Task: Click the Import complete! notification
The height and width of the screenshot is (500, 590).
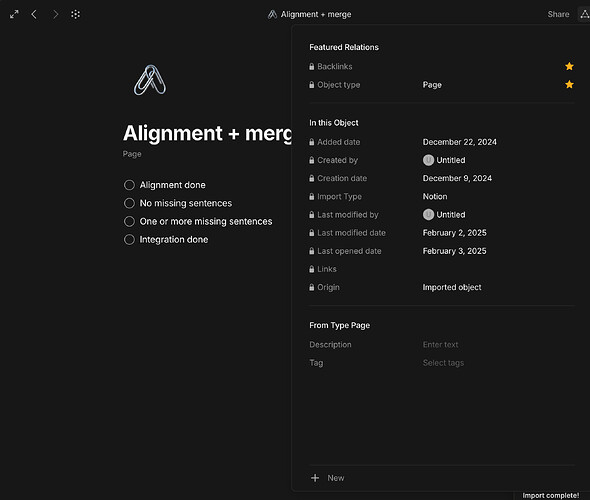Action: (x=550, y=495)
